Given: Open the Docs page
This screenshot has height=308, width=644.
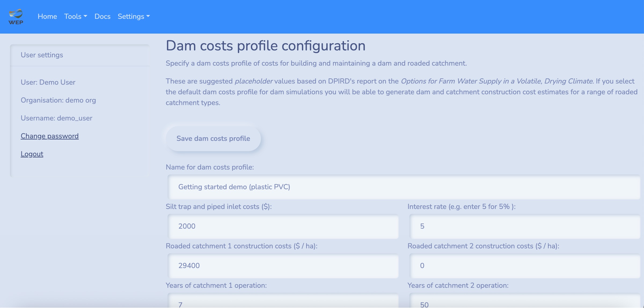Looking at the screenshot, I should 103,16.
